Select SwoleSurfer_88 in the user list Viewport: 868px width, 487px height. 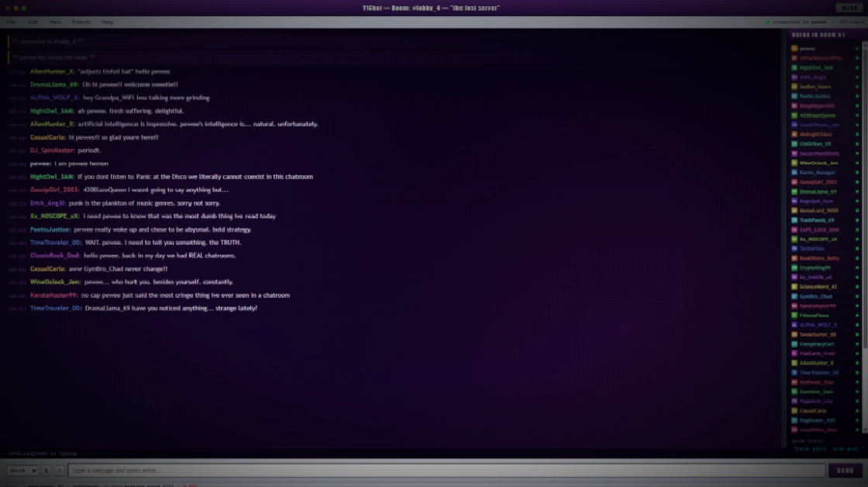825,335
